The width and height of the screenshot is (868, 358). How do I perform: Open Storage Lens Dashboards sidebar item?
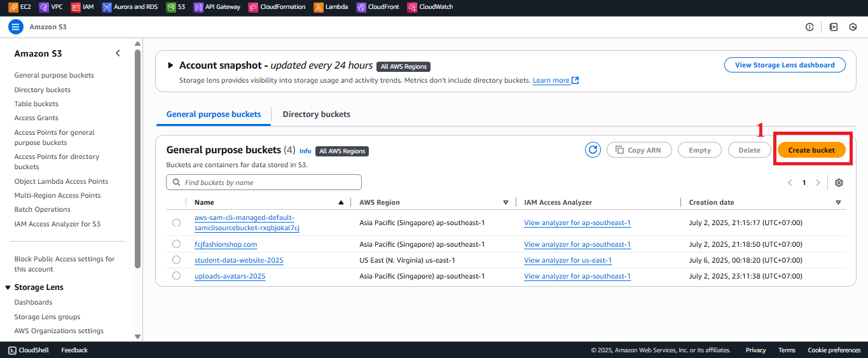coord(33,302)
